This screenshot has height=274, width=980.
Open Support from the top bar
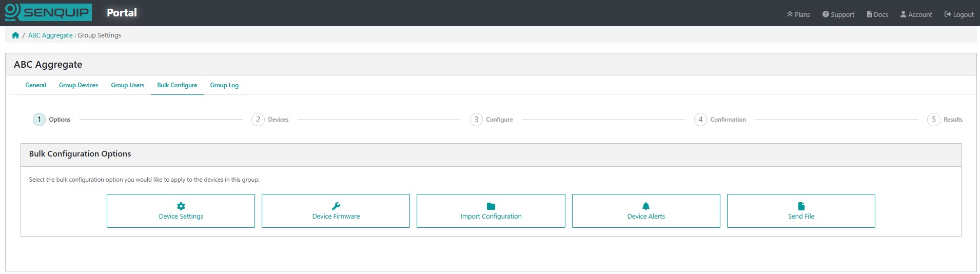[x=838, y=14]
